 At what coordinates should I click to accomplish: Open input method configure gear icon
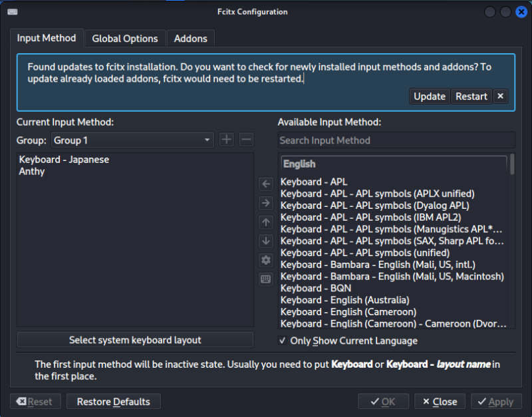pyautogui.click(x=265, y=260)
